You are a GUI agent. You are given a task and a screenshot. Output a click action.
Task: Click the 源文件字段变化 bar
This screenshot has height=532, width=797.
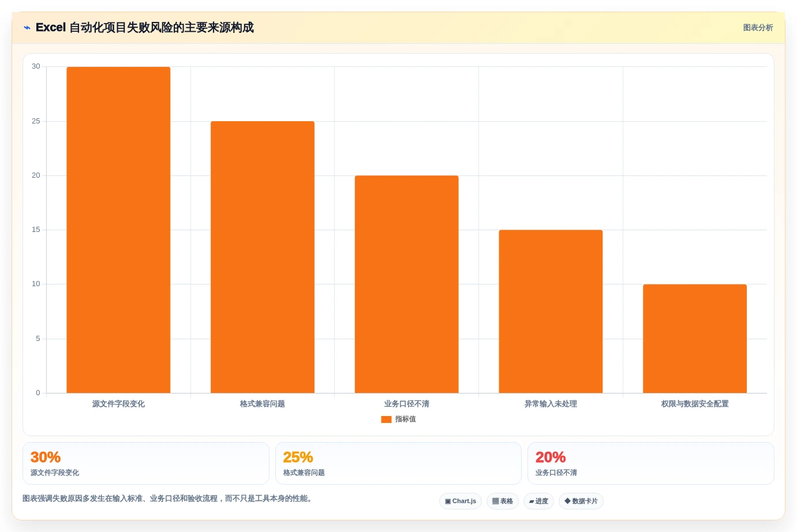(118, 230)
